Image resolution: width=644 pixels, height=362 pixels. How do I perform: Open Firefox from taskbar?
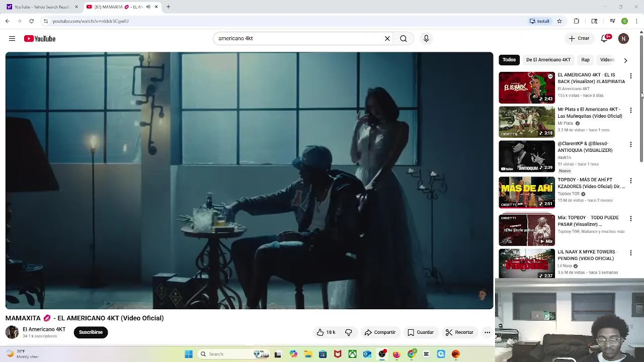396,354
